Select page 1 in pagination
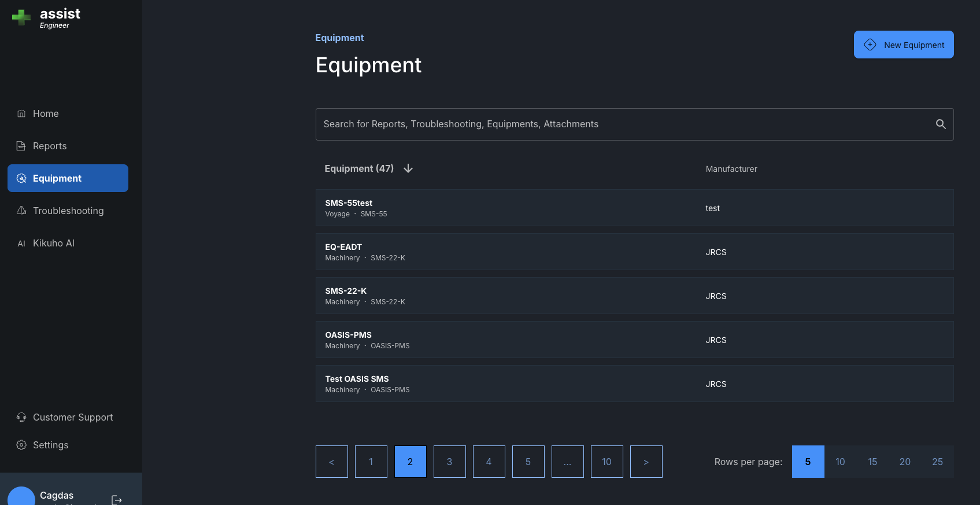980x505 pixels. coord(371,462)
